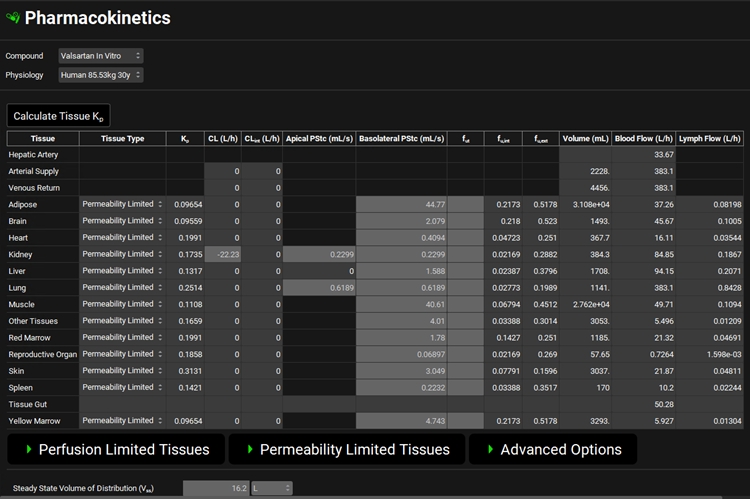Open the Physiology dropdown Human 85.53kg 30y

point(99,75)
